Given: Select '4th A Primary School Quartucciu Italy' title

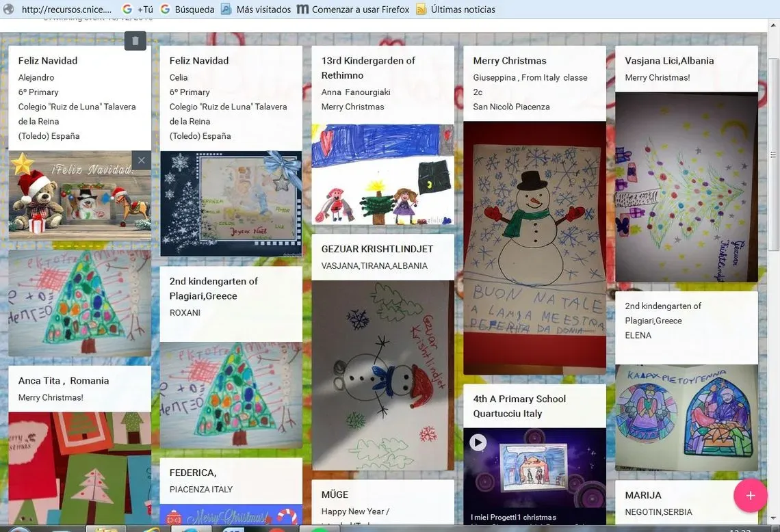Looking at the screenshot, I should point(519,406).
